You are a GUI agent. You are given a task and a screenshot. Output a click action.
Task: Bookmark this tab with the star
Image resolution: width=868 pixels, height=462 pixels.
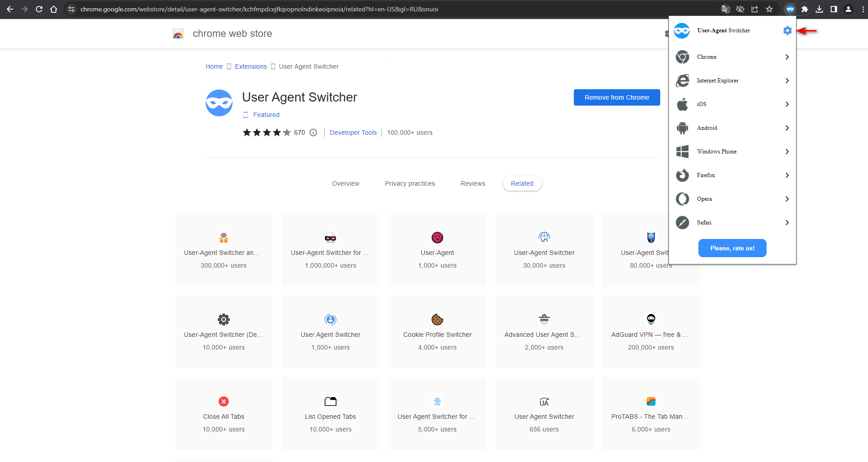[x=769, y=9]
